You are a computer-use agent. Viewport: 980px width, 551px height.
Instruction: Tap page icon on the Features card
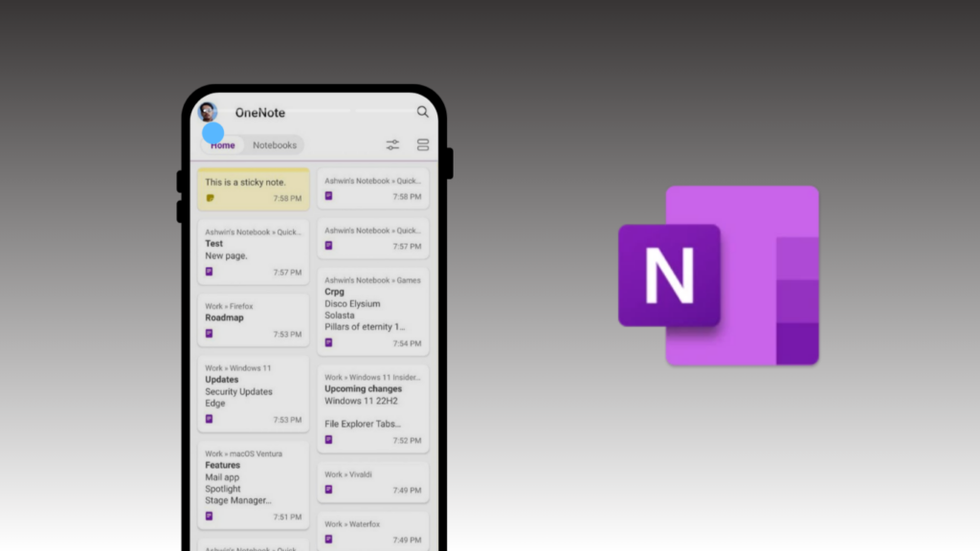[x=210, y=516]
